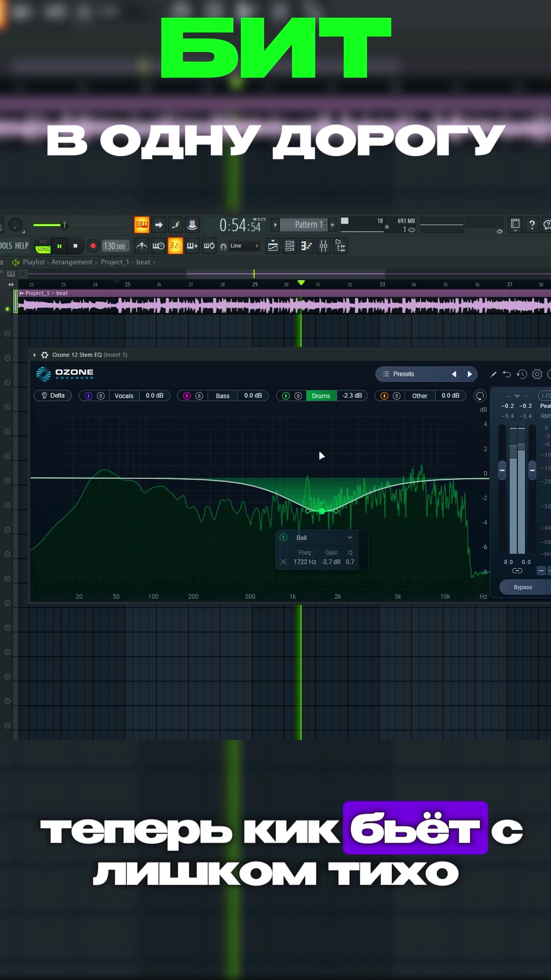This screenshot has height=980, width=551.
Task: Open Ozone settings gear icon
Action: tap(537, 374)
